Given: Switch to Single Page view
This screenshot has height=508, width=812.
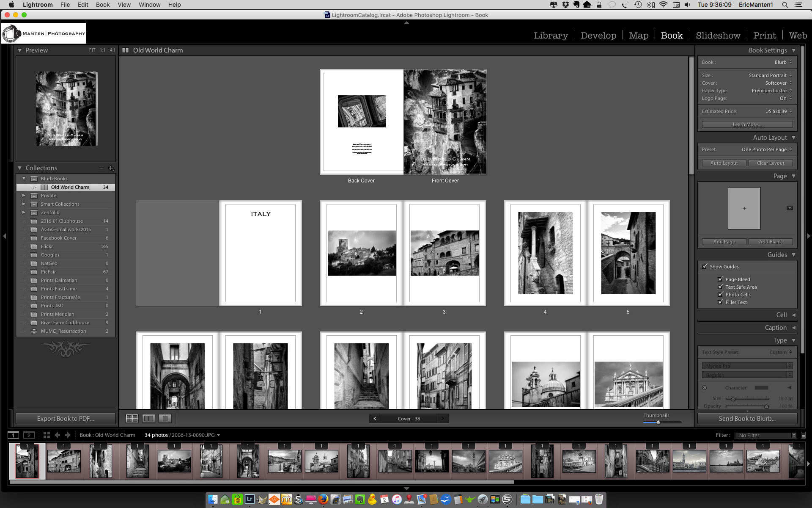Looking at the screenshot, I should pos(165,418).
